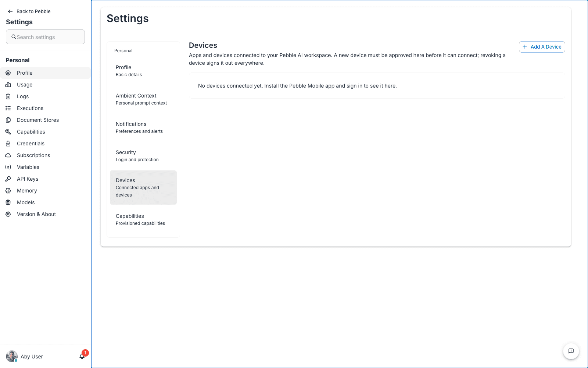Click the Memory brain icon

point(8,191)
